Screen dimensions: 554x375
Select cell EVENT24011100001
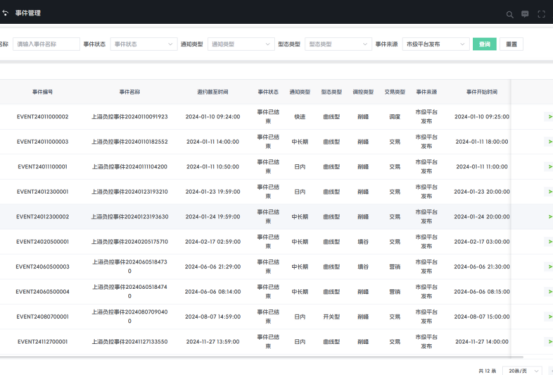(x=42, y=166)
